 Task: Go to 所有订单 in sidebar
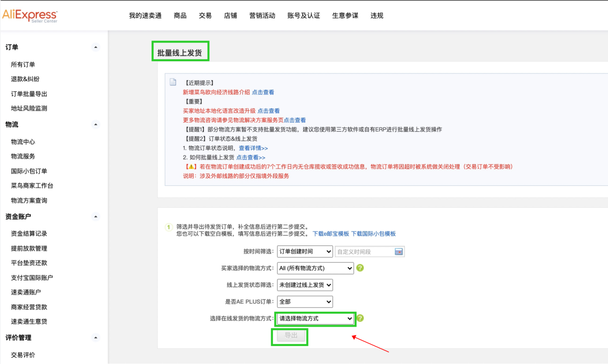[x=23, y=65]
